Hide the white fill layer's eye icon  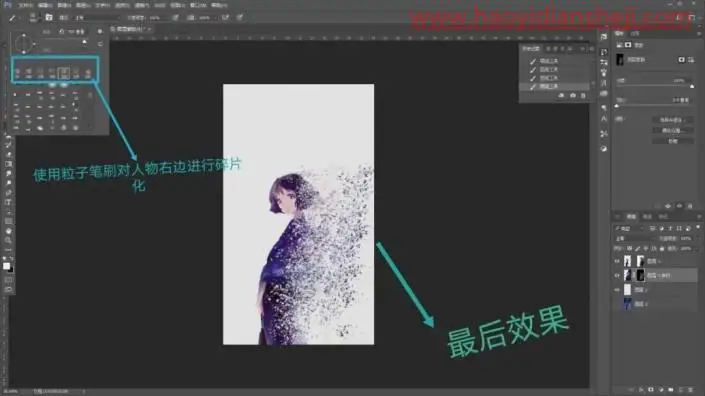(617, 290)
